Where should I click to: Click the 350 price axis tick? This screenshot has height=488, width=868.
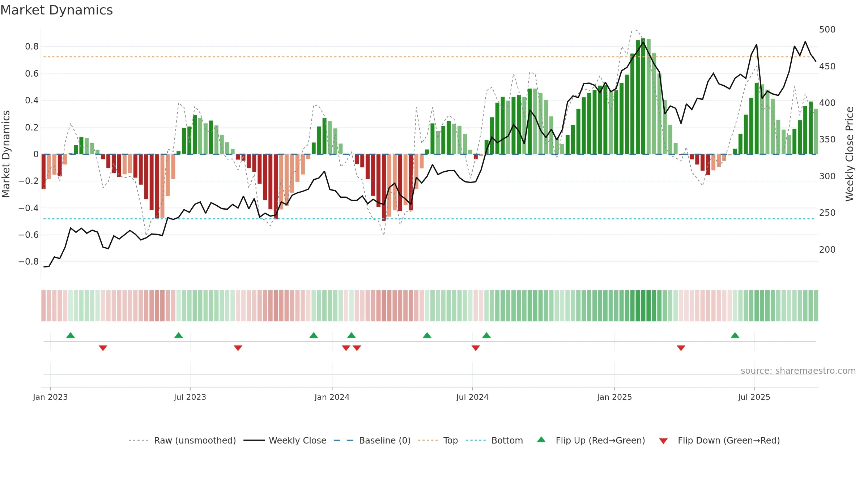(x=827, y=140)
